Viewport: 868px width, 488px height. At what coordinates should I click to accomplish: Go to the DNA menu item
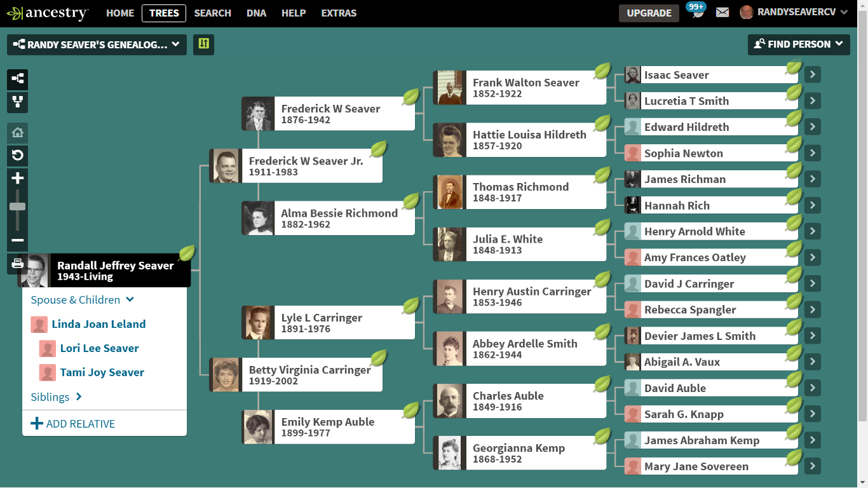(256, 12)
